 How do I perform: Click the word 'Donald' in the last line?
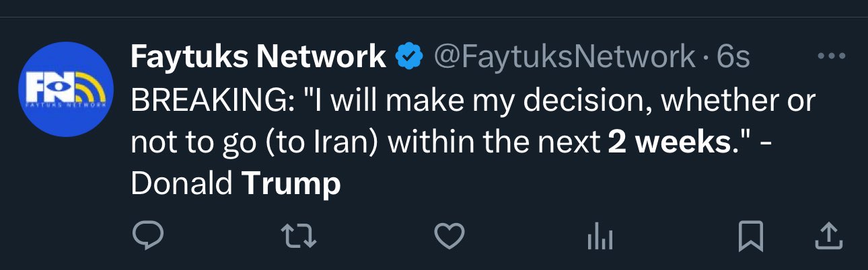(182, 185)
